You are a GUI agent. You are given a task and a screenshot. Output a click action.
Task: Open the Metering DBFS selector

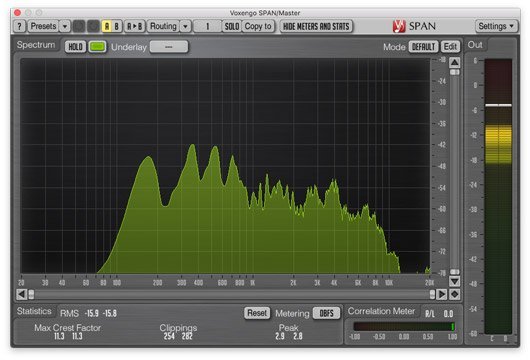[326, 313]
